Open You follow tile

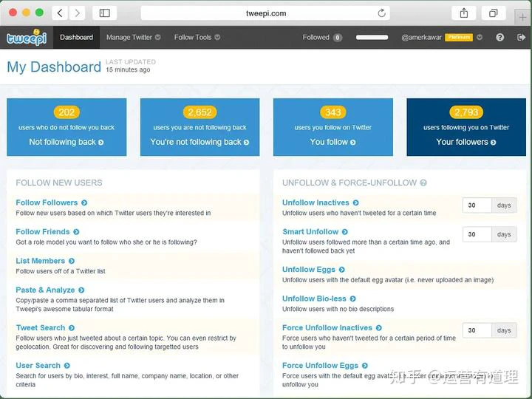pos(333,127)
